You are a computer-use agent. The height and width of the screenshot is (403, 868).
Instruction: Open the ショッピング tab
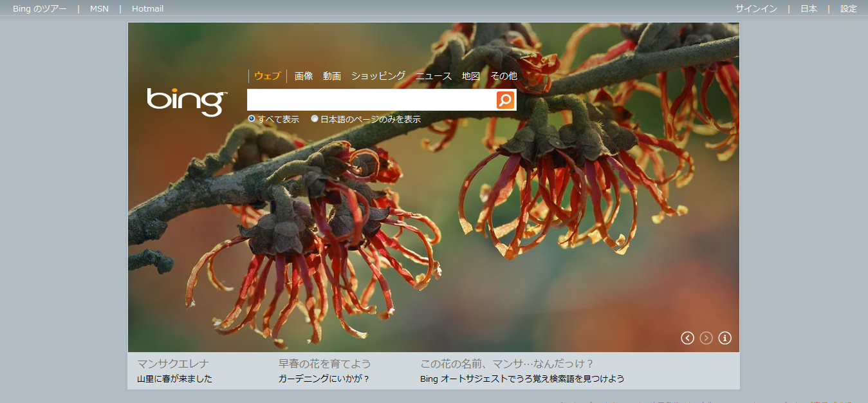point(378,76)
